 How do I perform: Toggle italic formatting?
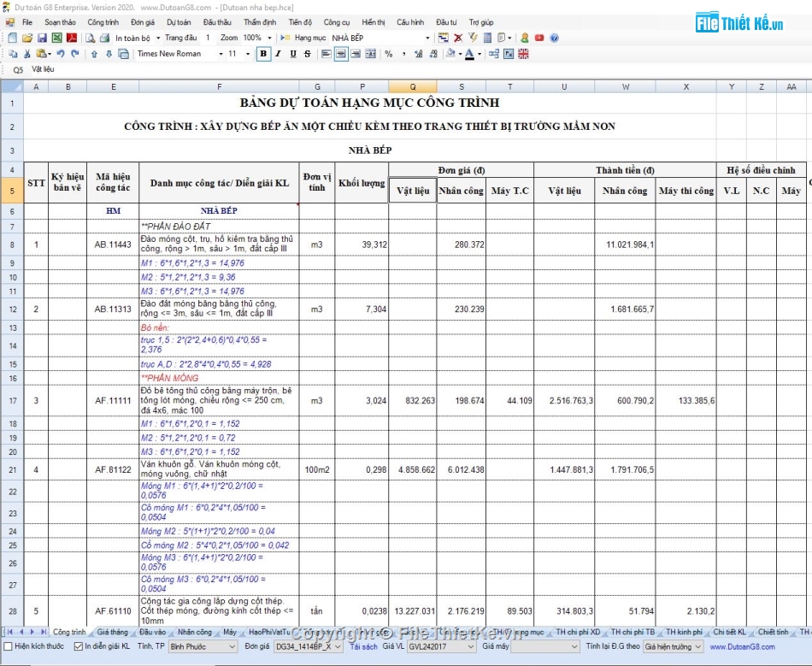coord(279,54)
